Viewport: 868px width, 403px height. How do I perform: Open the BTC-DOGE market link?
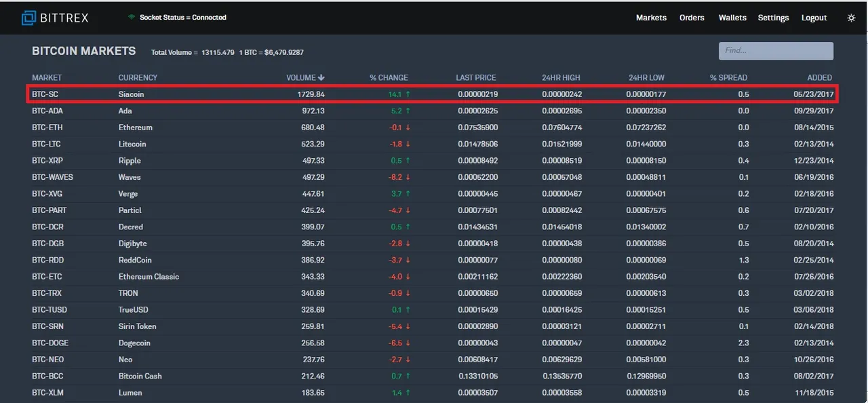click(x=50, y=343)
